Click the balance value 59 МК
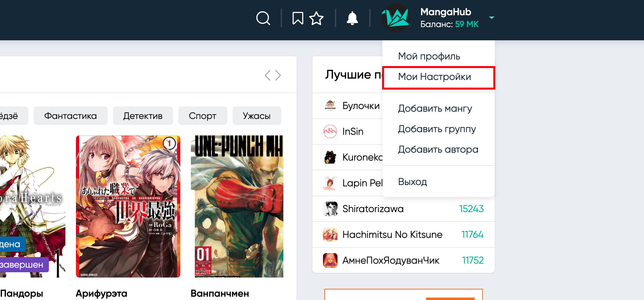Image resolution: width=644 pixels, height=300 pixels. (467, 24)
